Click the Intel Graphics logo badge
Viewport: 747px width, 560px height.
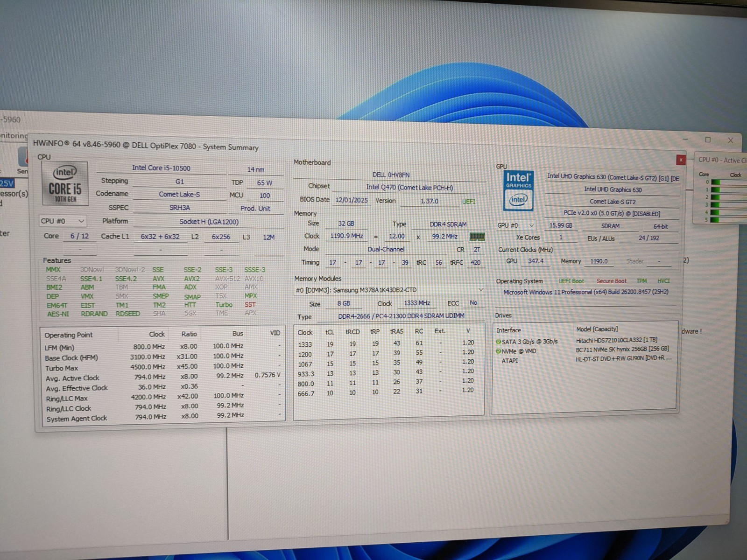coord(518,190)
